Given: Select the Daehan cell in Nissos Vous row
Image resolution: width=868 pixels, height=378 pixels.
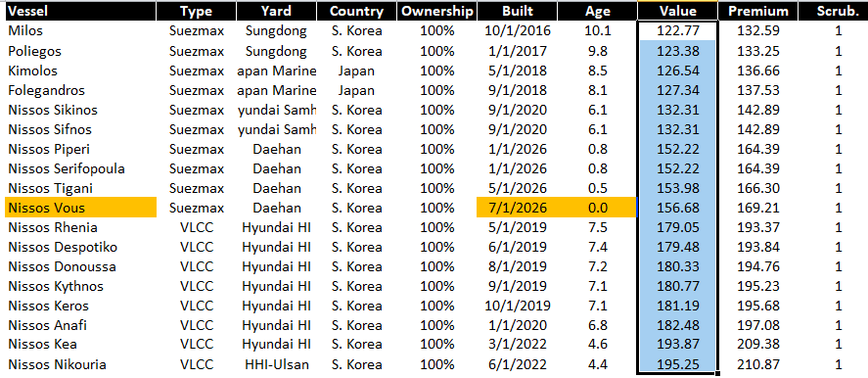Looking at the screenshot, I should click(276, 208).
